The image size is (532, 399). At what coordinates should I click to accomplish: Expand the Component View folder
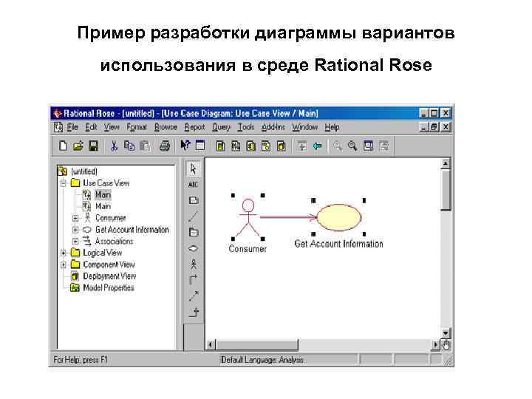click(x=64, y=265)
